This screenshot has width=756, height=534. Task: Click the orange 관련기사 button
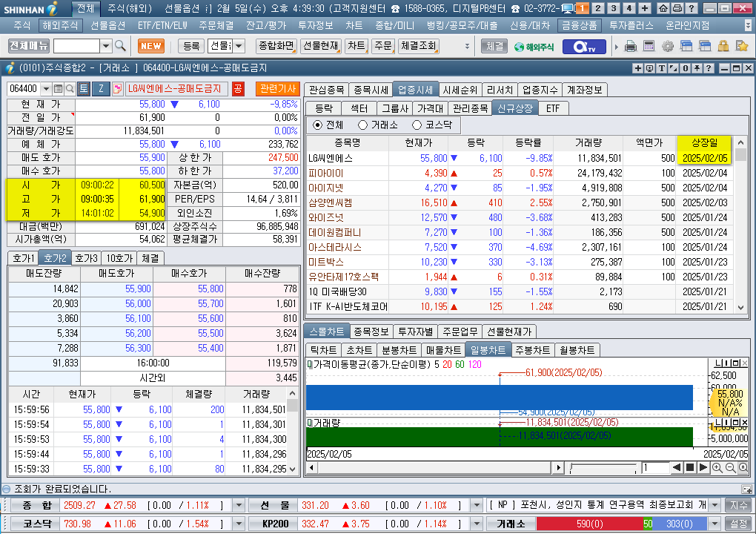point(278,89)
